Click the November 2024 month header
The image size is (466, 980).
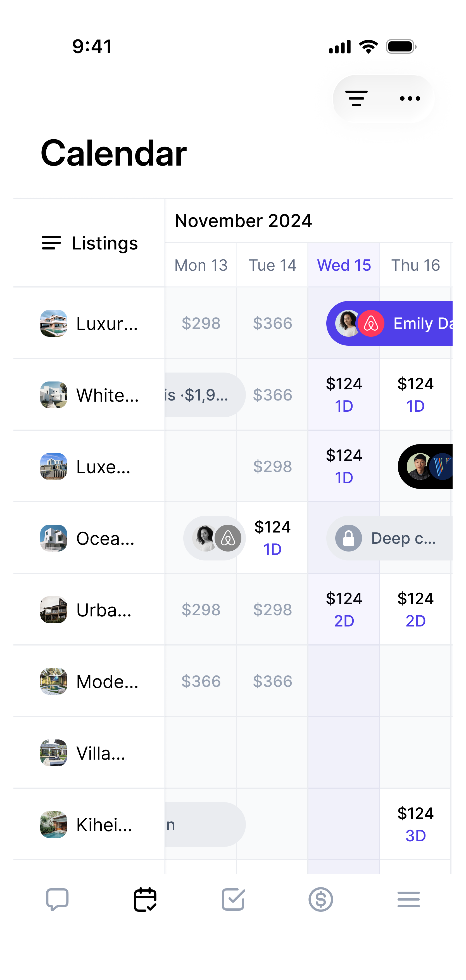[243, 221]
